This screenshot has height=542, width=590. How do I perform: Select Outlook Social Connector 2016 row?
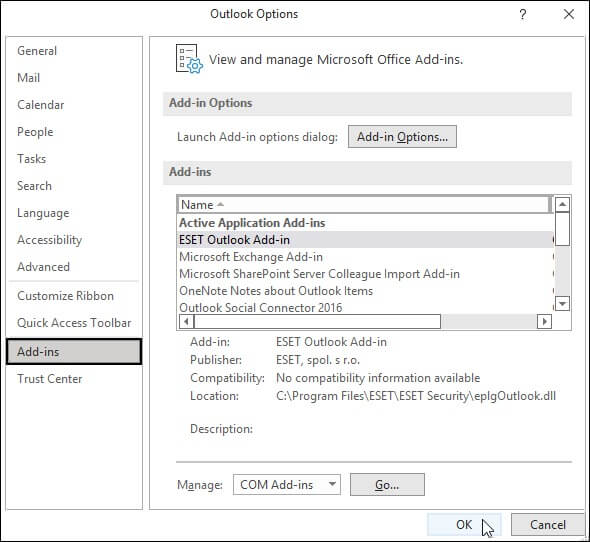[x=365, y=308]
